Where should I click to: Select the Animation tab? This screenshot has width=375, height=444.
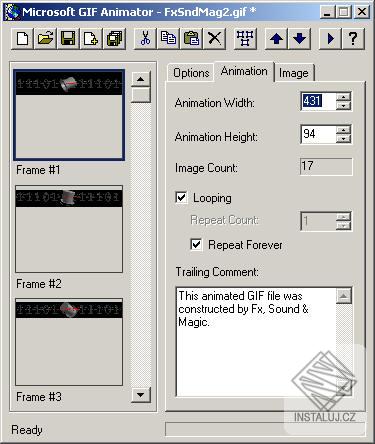pos(244,71)
